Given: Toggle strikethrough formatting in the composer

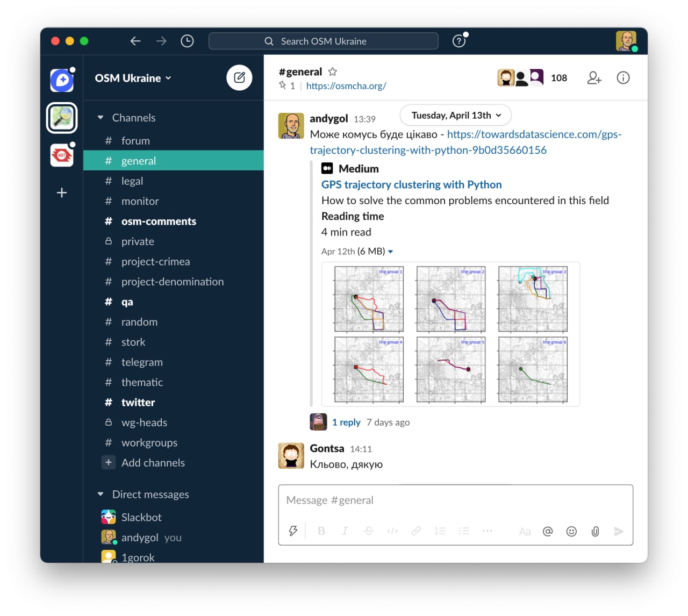Looking at the screenshot, I should pos(369,531).
